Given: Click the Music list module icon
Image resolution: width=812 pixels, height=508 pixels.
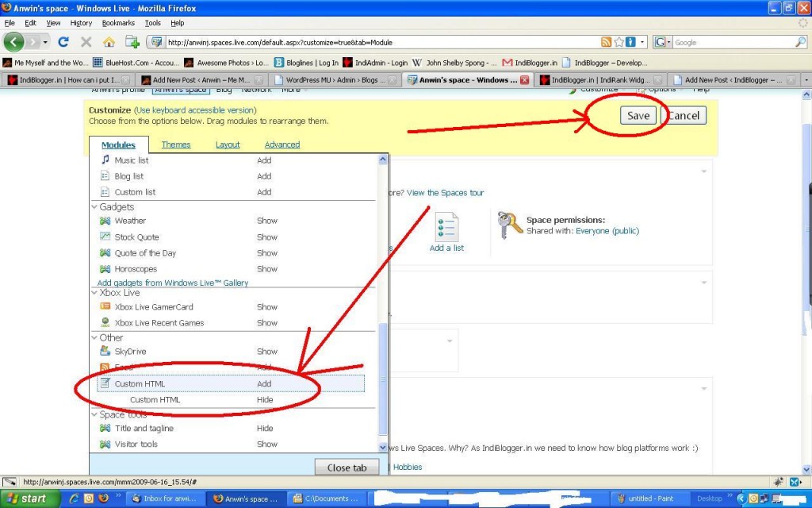Looking at the screenshot, I should pos(105,160).
